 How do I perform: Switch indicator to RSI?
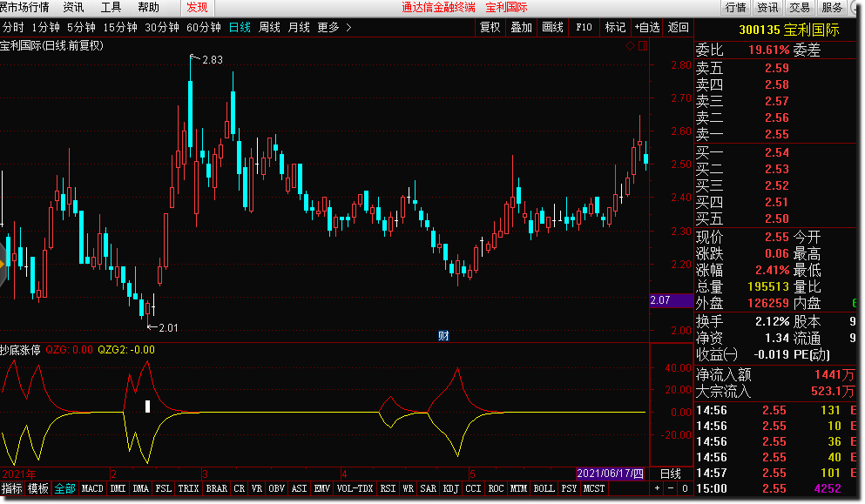[389, 488]
